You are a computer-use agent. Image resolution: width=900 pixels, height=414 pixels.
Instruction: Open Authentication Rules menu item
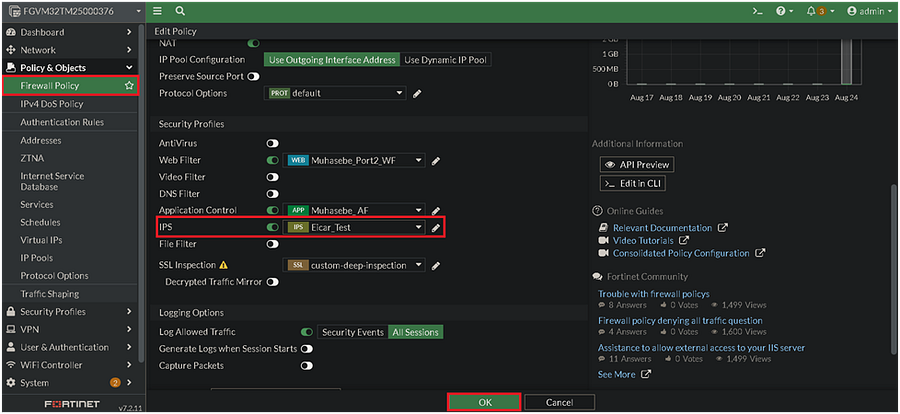pyautogui.click(x=62, y=122)
